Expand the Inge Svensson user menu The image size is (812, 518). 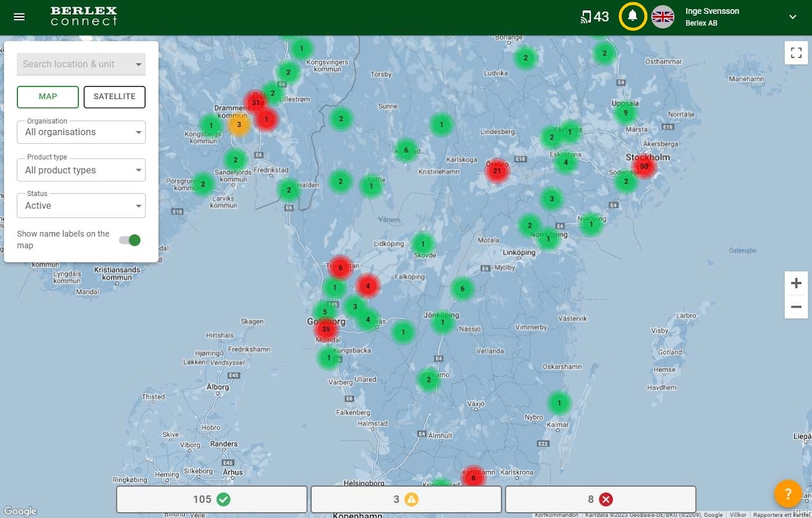792,17
